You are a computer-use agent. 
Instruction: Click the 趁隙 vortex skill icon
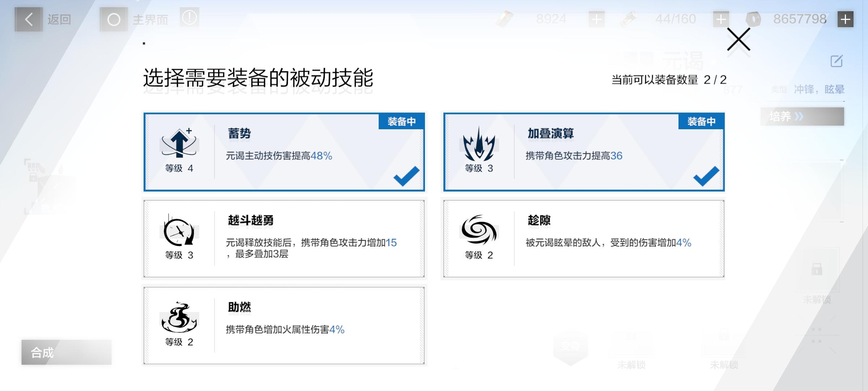(479, 230)
